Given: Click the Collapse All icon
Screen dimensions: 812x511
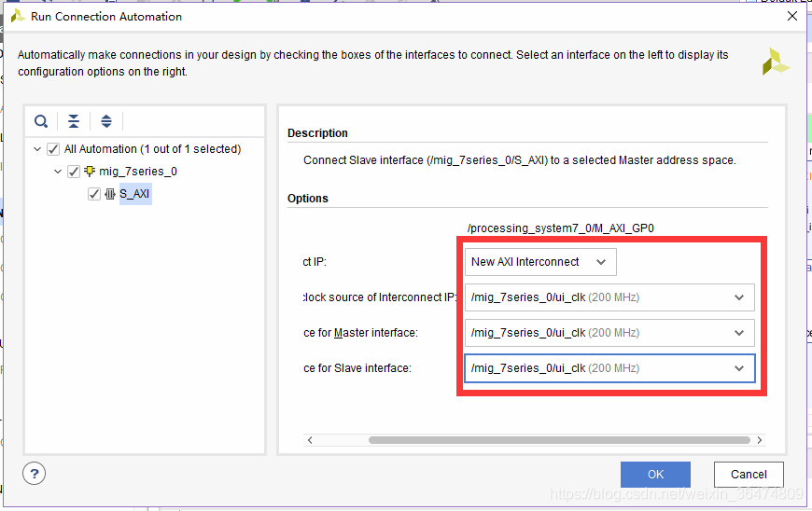Looking at the screenshot, I should [74, 121].
